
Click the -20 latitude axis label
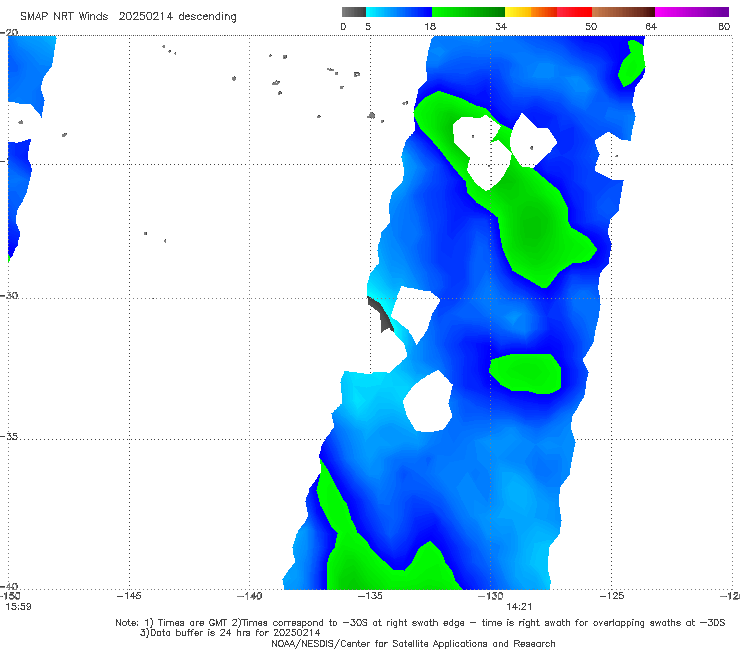click(x=9, y=33)
